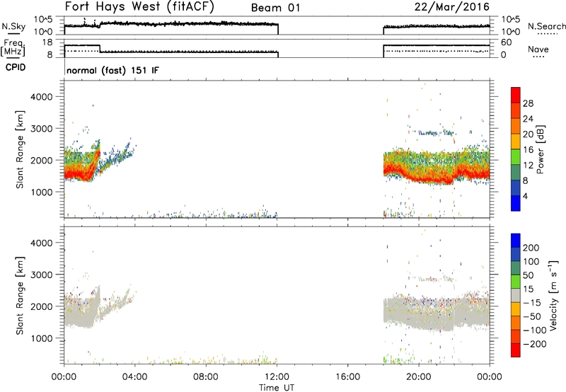Viewport: 566px width, 392px height.
Task: Click the "2000" tick in the velocity panel
Action: [x=41, y=306]
